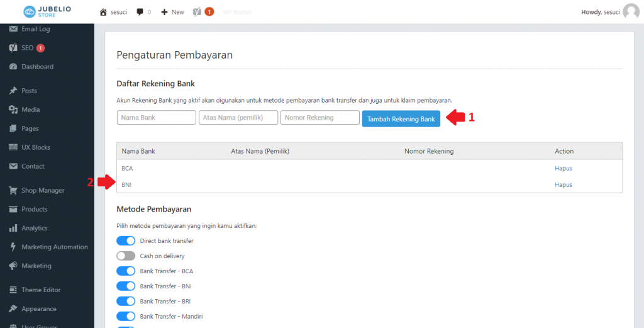This screenshot has width=644, height=328.
Task: Click the Action column header
Action: (x=564, y=151)
